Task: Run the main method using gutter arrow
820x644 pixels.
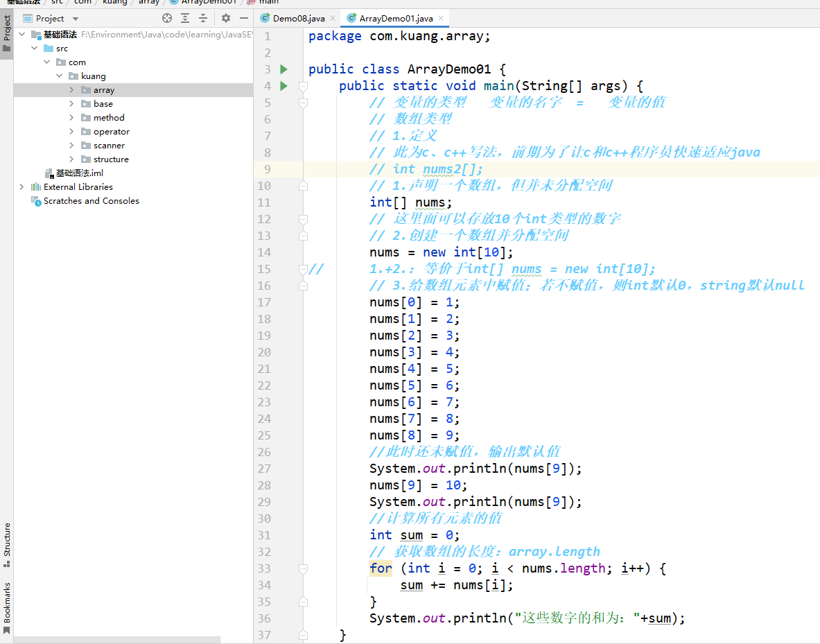Action: [284, 86]
